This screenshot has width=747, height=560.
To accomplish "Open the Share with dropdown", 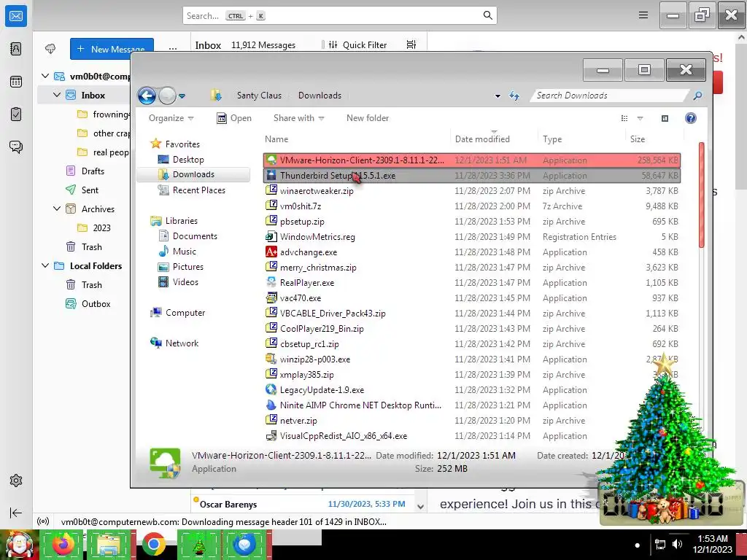I will point(298,118).
